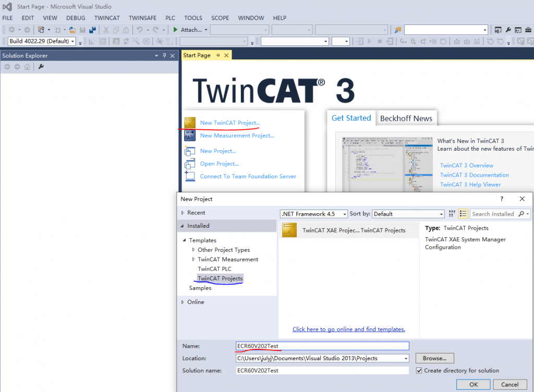Image resolution: width=534 pixels, height=392 pixels.
Task: Click the Redo arrow icon
Action: [x=155, y=30]
